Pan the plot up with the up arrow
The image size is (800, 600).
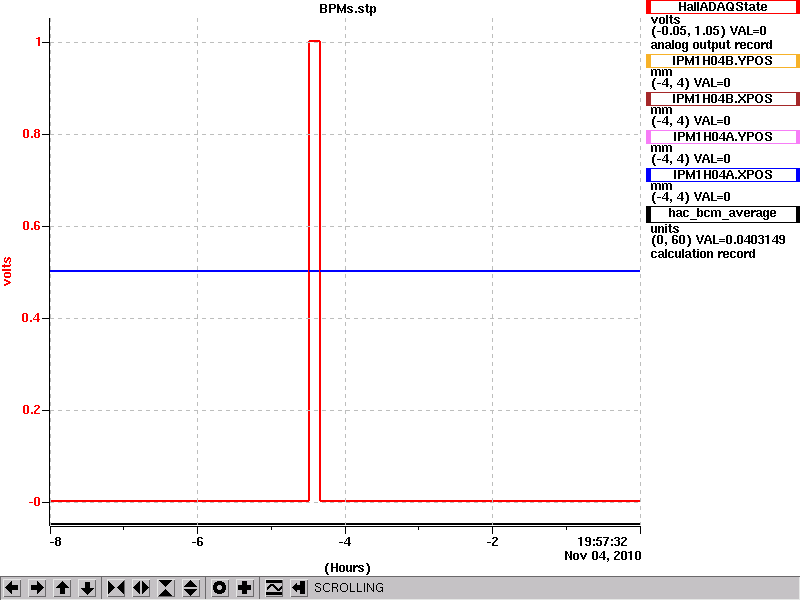coord(62,588)
